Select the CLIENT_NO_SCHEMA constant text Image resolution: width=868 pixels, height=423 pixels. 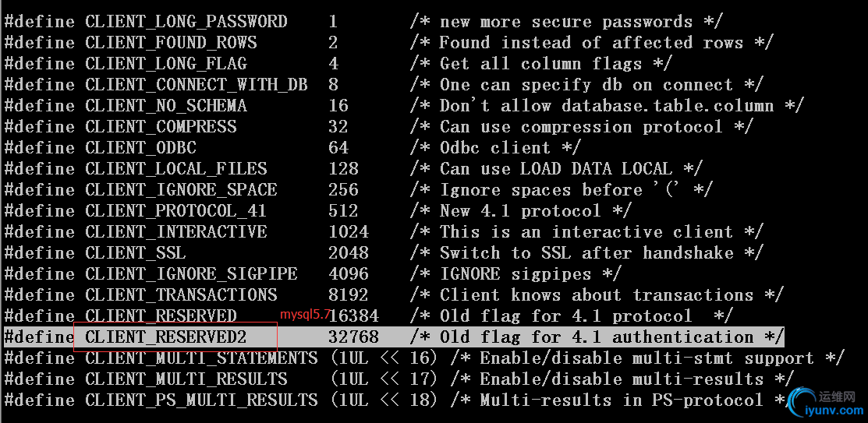pyautogui.click(x=166, y=106)
